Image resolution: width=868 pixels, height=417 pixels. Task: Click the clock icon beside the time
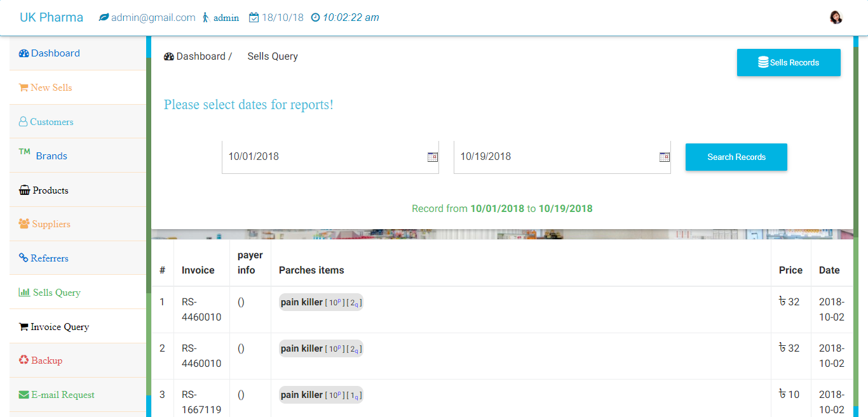click(316, 17)
